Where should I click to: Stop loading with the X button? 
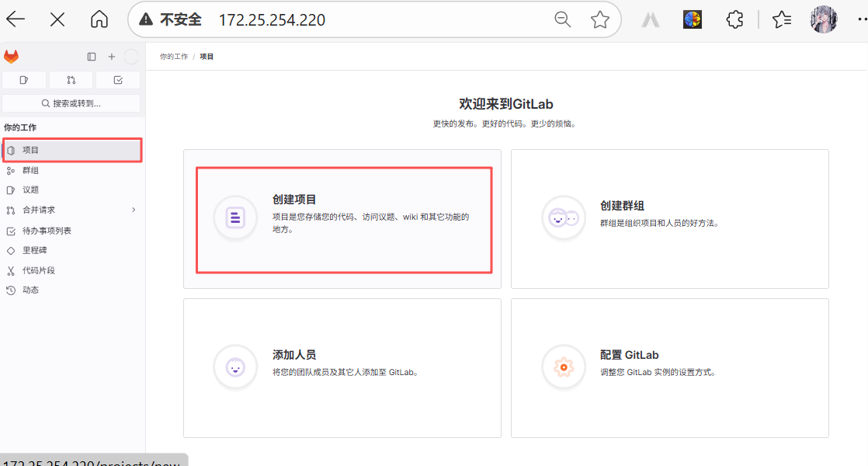tap(57, 20)
